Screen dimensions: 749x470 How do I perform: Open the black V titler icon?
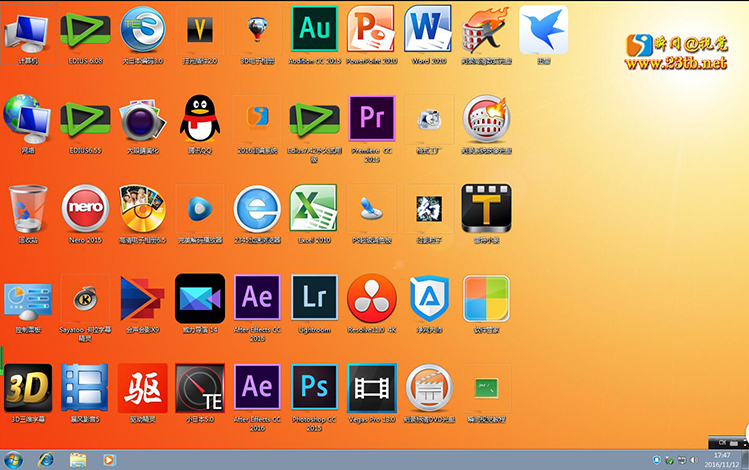(200, 29)
